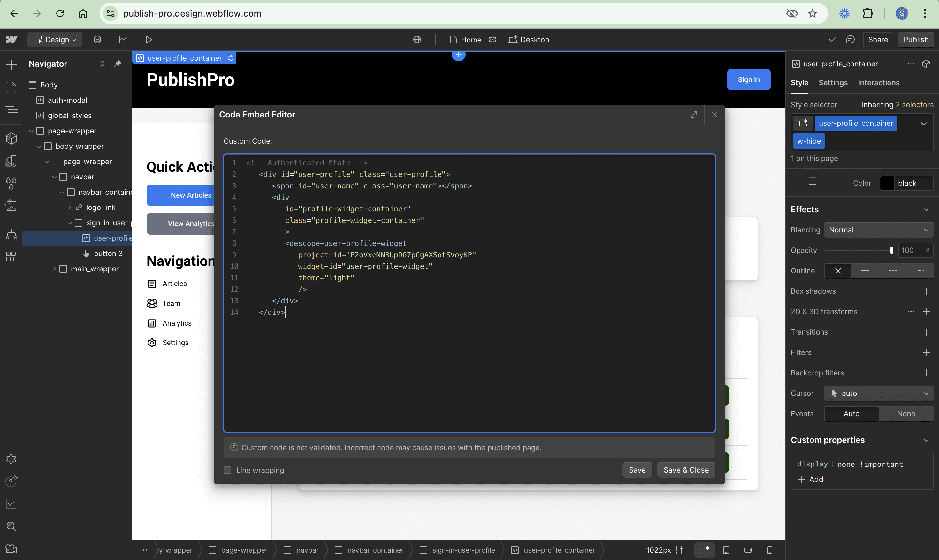This screenshot has width=939, height=560.
Task: Open the Design mode dropdown
Action: coord(55,40)
